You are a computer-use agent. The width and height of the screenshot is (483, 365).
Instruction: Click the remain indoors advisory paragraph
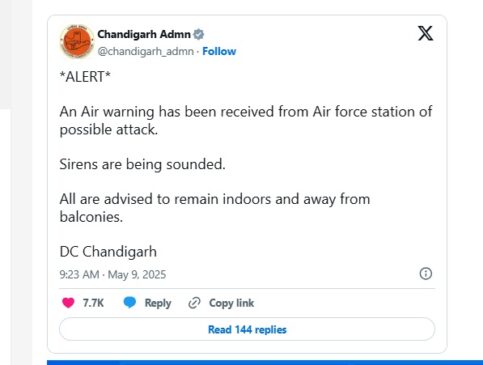click(x=215, y=208)
